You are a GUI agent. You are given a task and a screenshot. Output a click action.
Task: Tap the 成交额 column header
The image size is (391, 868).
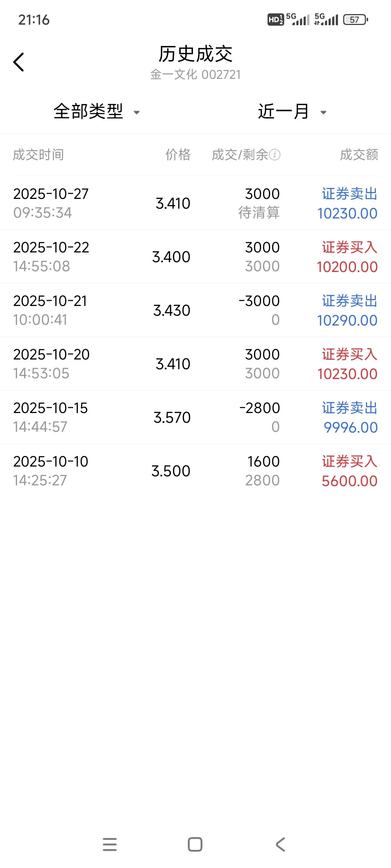[359, 155]
